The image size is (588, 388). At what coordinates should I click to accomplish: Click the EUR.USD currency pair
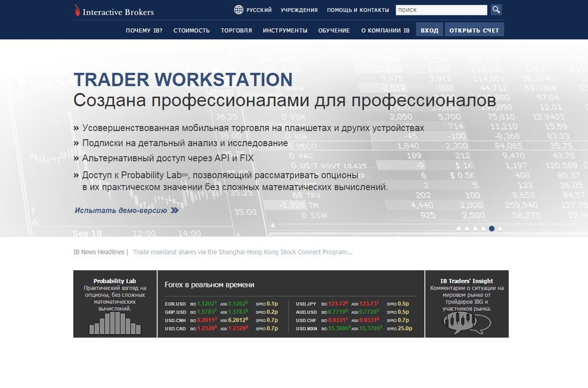coord(175,304)
